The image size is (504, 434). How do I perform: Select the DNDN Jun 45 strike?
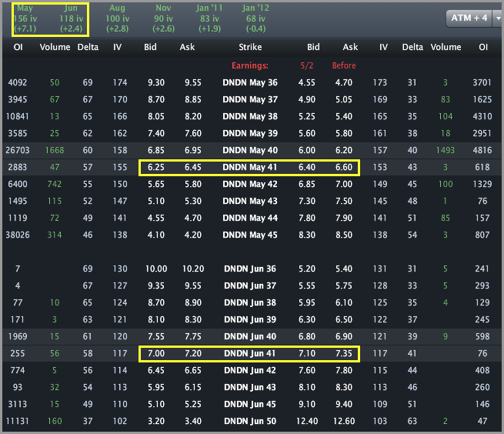tap(250, 404)
